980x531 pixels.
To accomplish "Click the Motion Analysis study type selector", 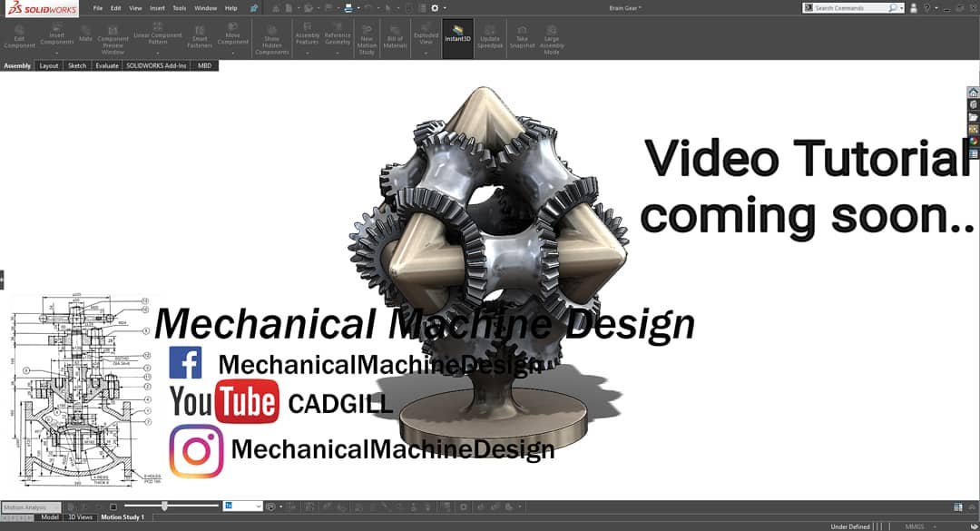I will [x=31, y=507].
